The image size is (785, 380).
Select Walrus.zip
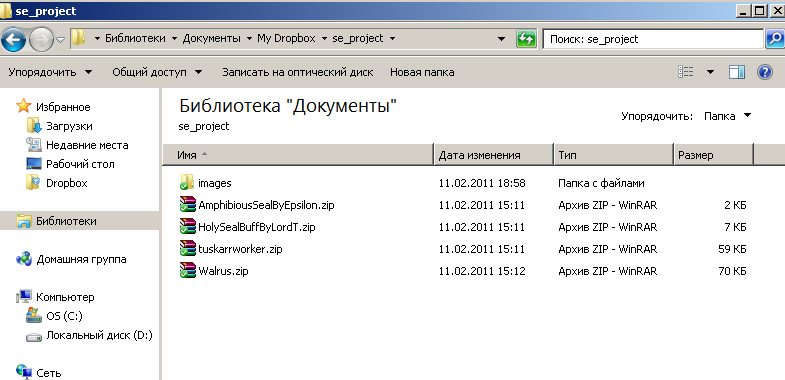pyautogui.click(x=223, y=271)
